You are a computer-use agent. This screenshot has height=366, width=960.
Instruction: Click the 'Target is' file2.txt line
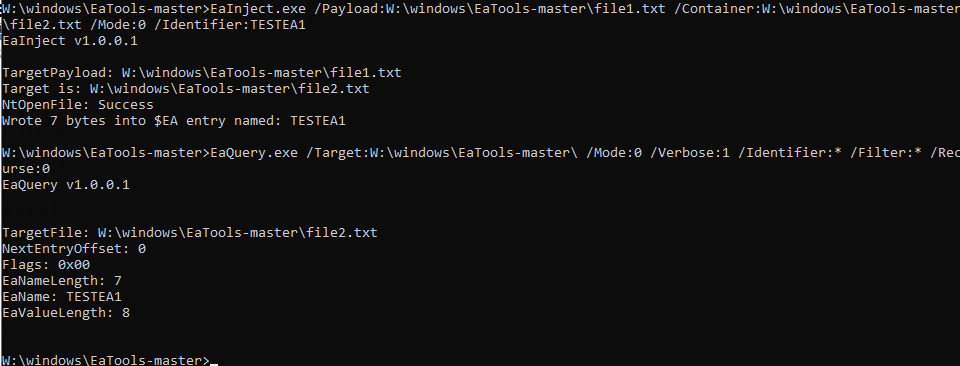coord(186,89)
